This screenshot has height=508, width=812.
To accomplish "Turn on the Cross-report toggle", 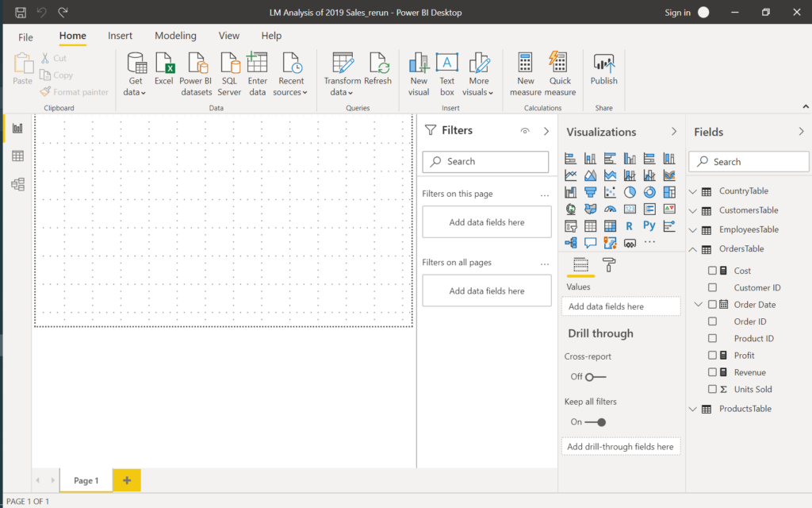I will click(x=595, y=377).
